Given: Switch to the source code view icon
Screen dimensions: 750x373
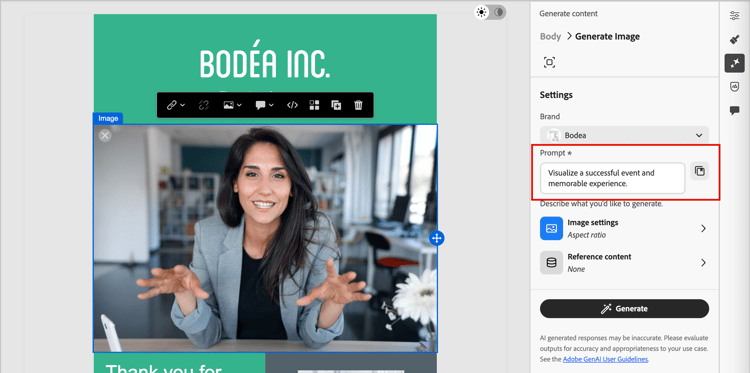Looking at the screenshot, I should [x=292, y=105].
